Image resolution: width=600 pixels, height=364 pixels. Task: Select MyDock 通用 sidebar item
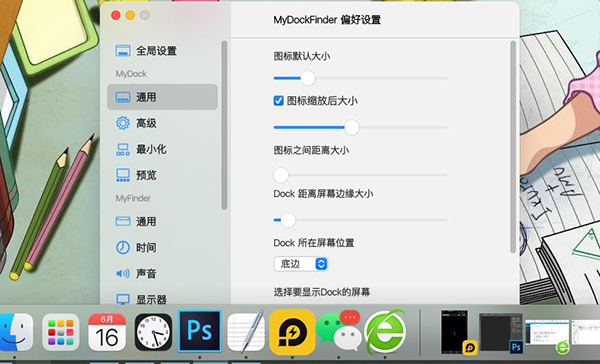[162, 97]
